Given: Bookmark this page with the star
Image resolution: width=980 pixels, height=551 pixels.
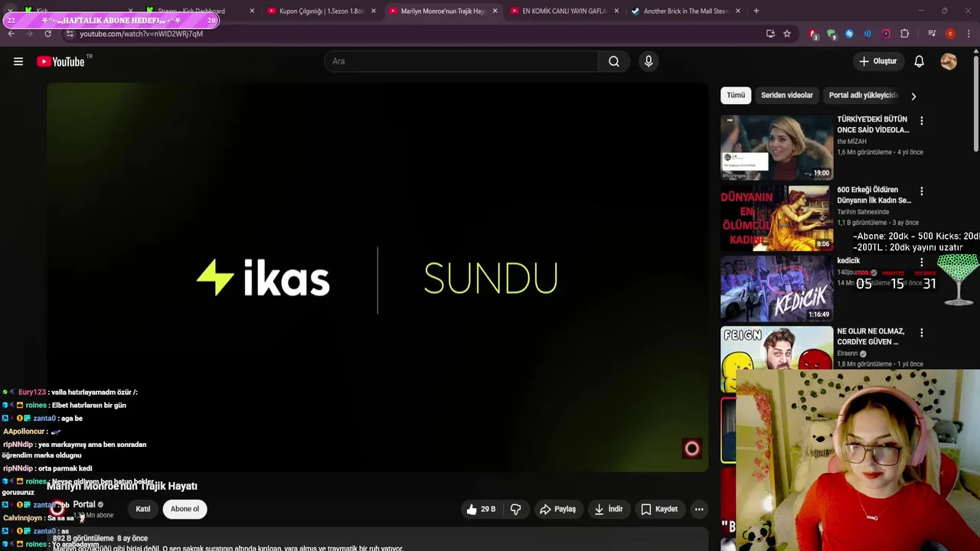Looking at the screenshot, I should [x=787, y=34].
